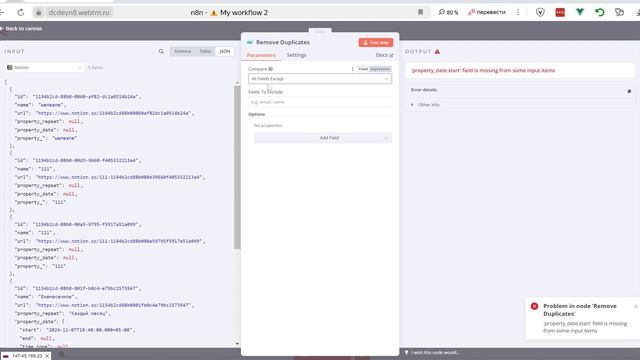Open the Notion input node dropdown
This screenshot has width=640, height=360.
(x=45, y=67)
